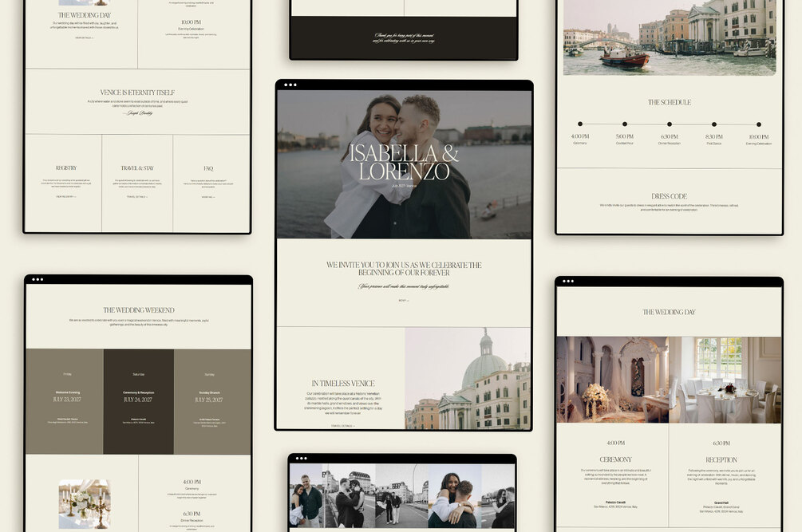Open the candelabra table decor photo
Screen dimensions: 802x532
pyautogui.click(x=85, y=504)
